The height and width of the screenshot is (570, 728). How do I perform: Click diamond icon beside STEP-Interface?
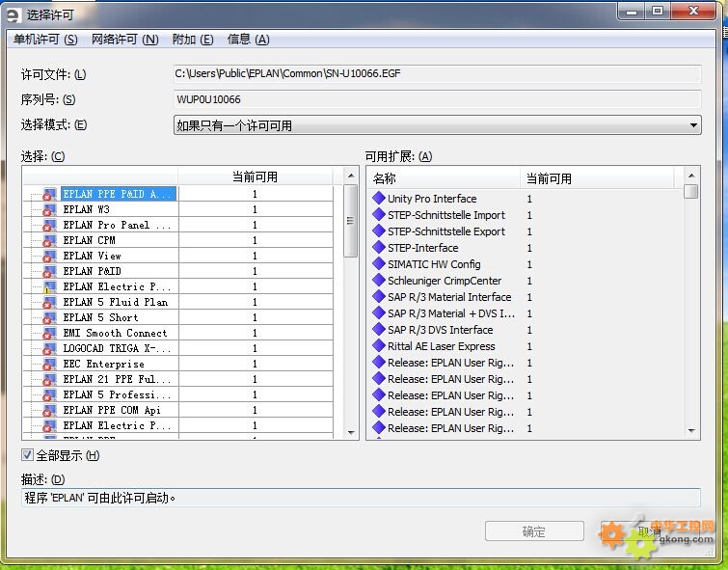pos(379,247)
